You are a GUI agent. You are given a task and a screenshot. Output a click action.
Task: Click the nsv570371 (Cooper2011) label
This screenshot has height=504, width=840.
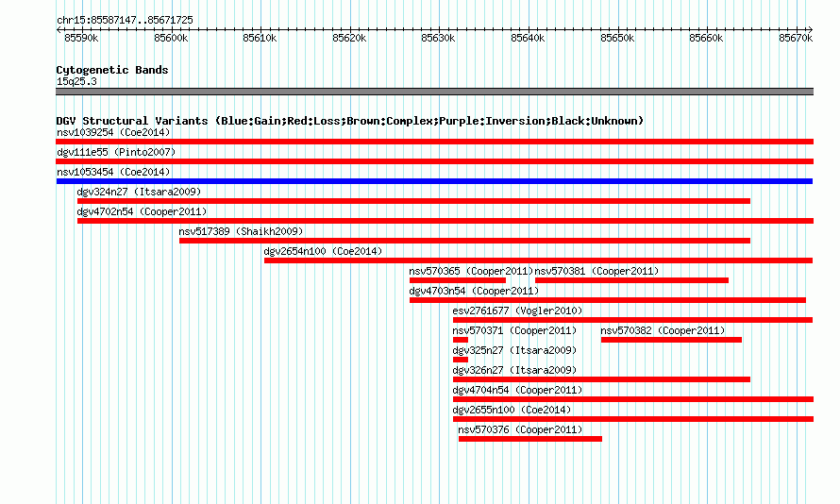coord(514,330)
